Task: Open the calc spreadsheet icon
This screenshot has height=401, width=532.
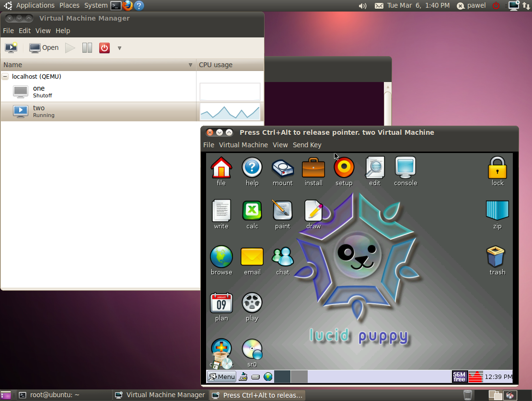Action: tap(252, 214)
